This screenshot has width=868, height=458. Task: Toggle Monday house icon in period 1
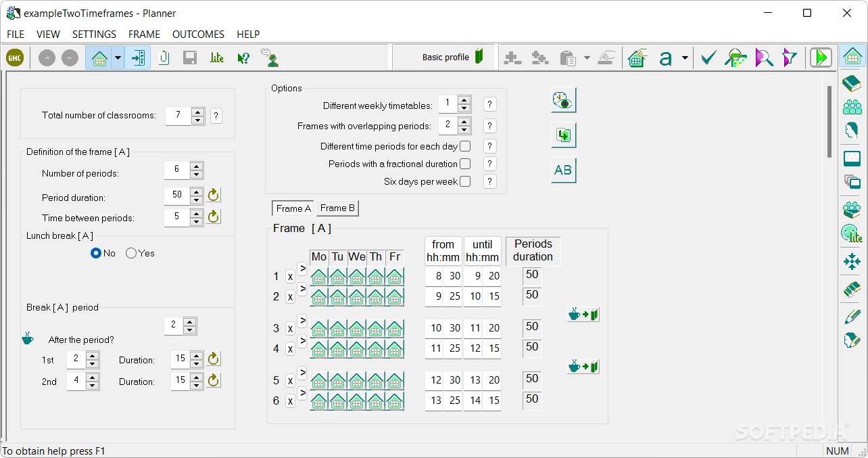point(319,276)
